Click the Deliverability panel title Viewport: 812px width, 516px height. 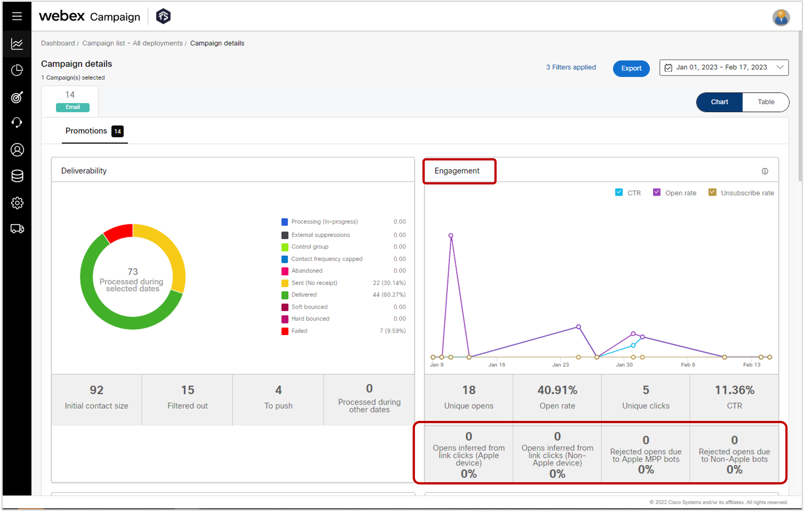click(84, 171)
